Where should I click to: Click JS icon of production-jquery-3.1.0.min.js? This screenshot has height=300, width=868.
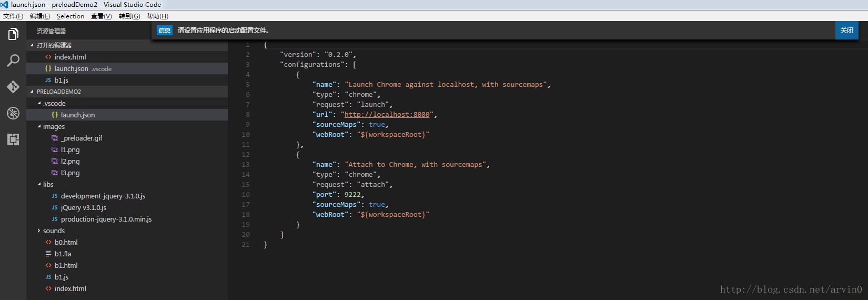[x=55, y=219]
